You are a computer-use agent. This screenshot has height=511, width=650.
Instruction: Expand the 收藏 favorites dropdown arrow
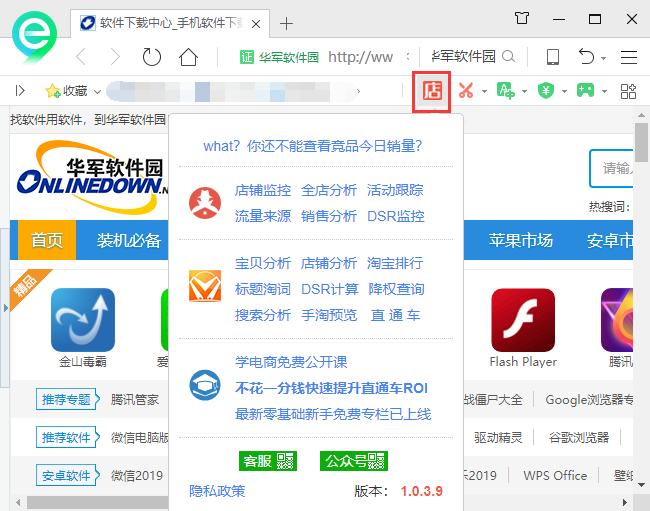pyautogui.click(x=98, y=91)
